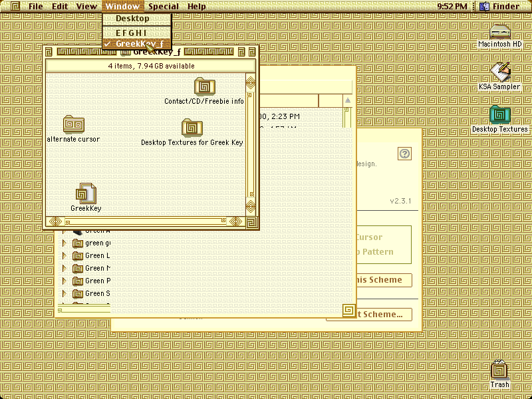532x399 pixels.
Task: Click the 'Contact/CD/Freebie info' folder label
Action: coord(204,101)
